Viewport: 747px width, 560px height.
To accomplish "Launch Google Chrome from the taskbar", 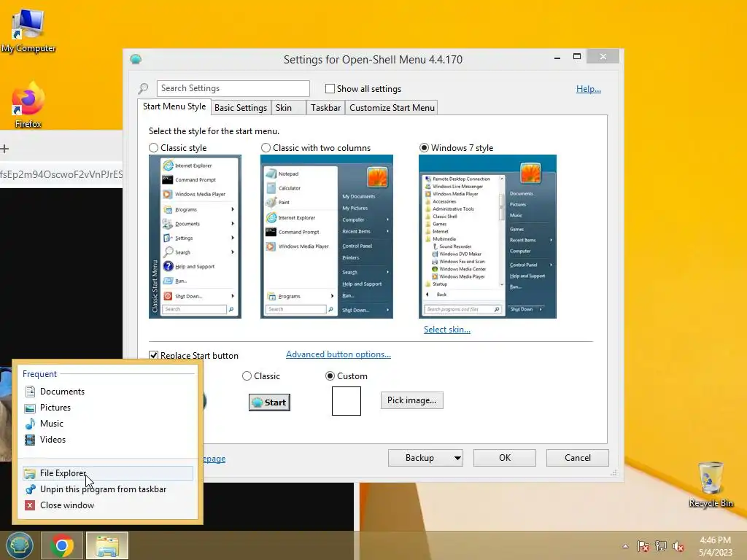I will [61, 545].
